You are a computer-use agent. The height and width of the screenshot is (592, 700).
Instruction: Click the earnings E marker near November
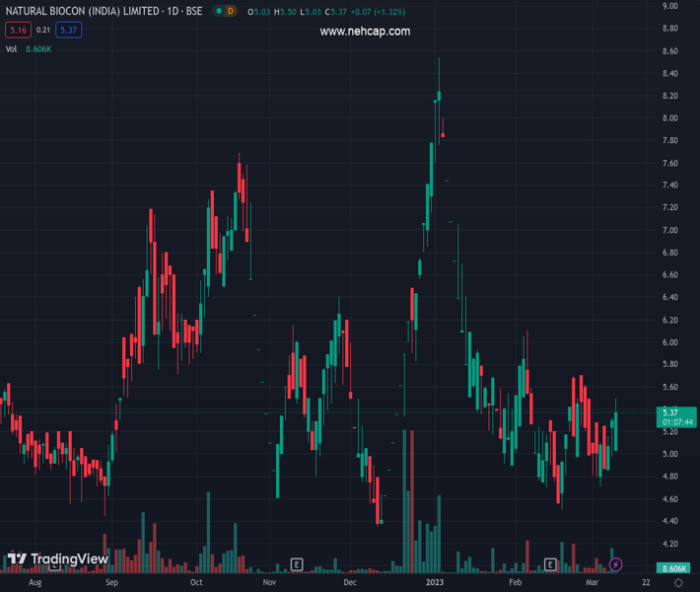click(296, 564)
